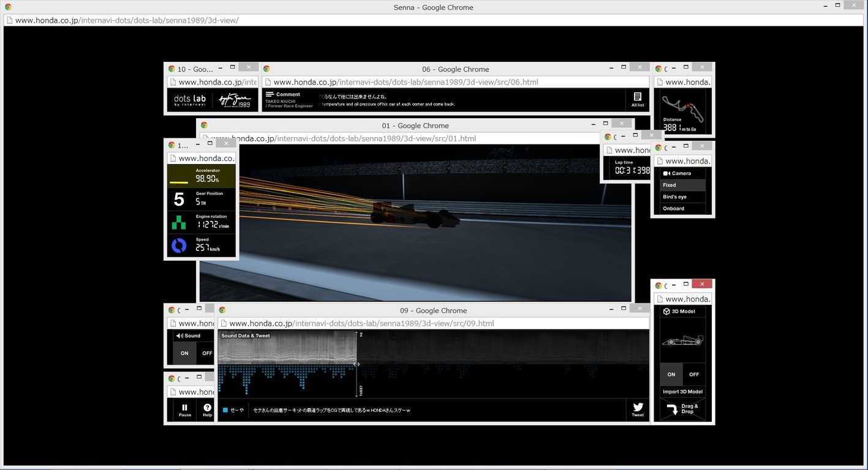Click the Comment lines icon
The width and height of the screenshot is (868, 470).
[270, 94]
